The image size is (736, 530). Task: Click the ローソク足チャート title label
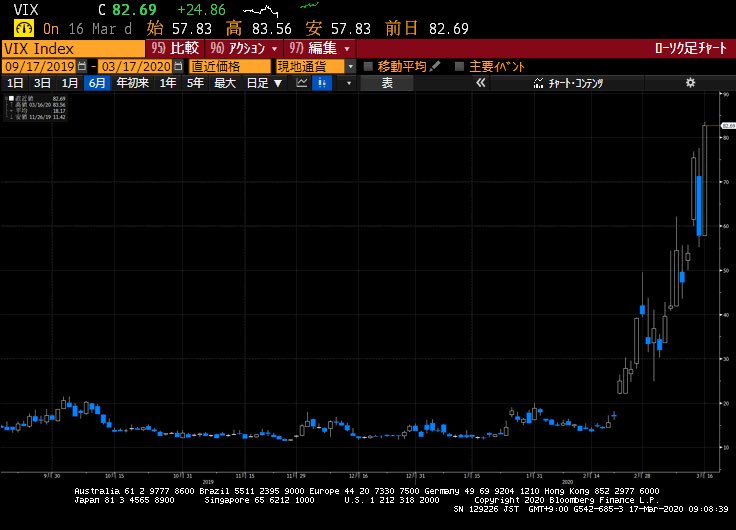click(690, 48)
